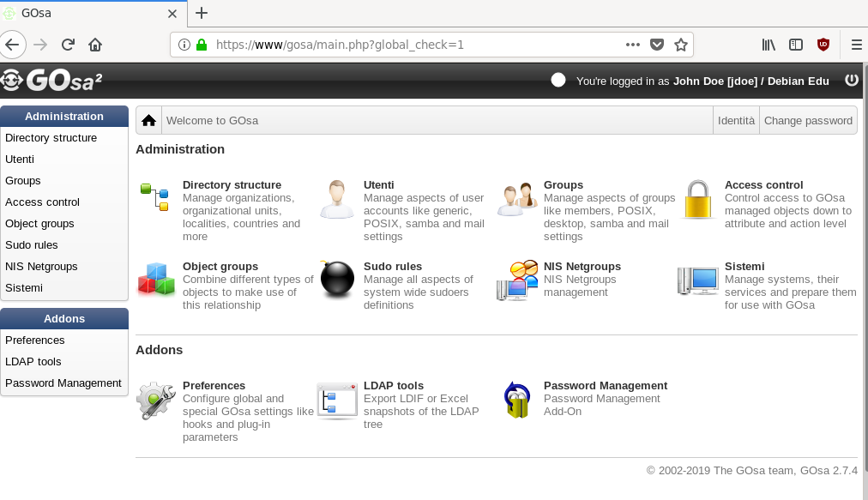Click the Administration sidebar section header

pos(64,117)
